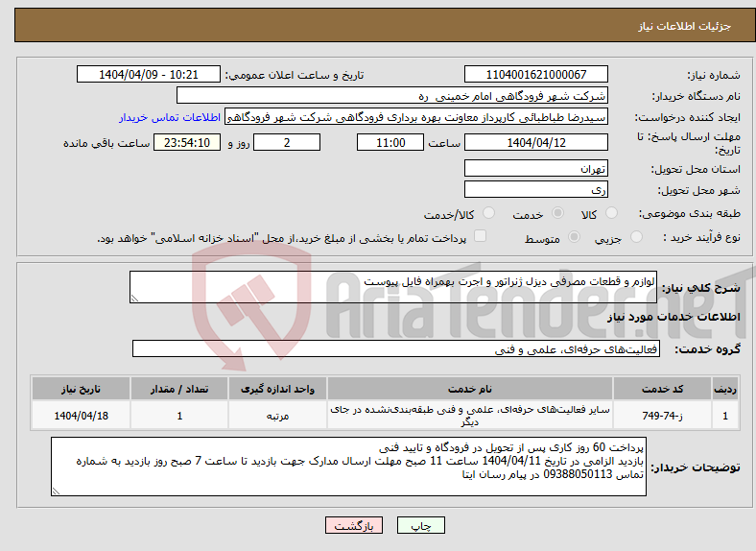Click the service code cell ز-74-749
This screenshot has width=756, height=551.
(663, 415)
